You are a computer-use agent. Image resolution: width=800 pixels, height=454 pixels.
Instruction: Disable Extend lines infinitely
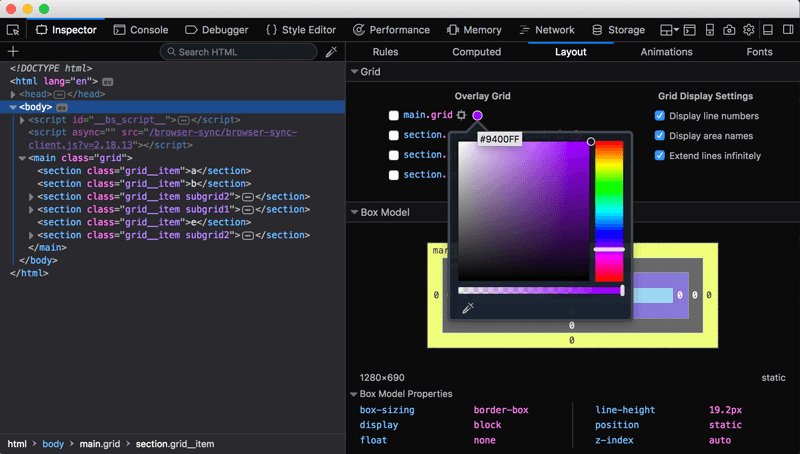tap(660, 156)
